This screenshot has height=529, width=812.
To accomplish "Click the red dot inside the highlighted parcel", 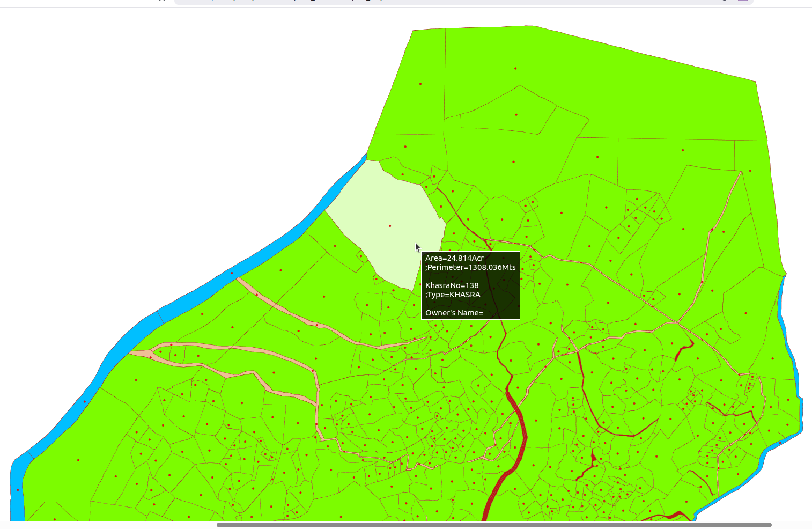I will click(x=390, y=226).
